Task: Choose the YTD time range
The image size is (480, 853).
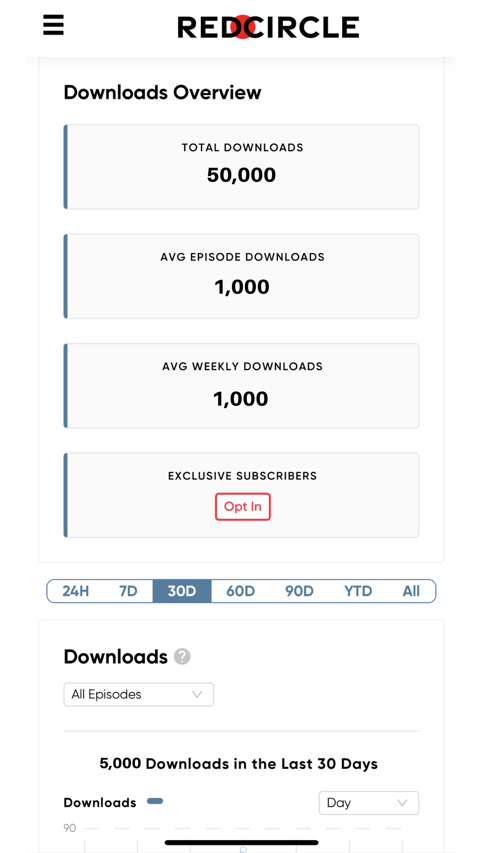Action: pos(358,591)
